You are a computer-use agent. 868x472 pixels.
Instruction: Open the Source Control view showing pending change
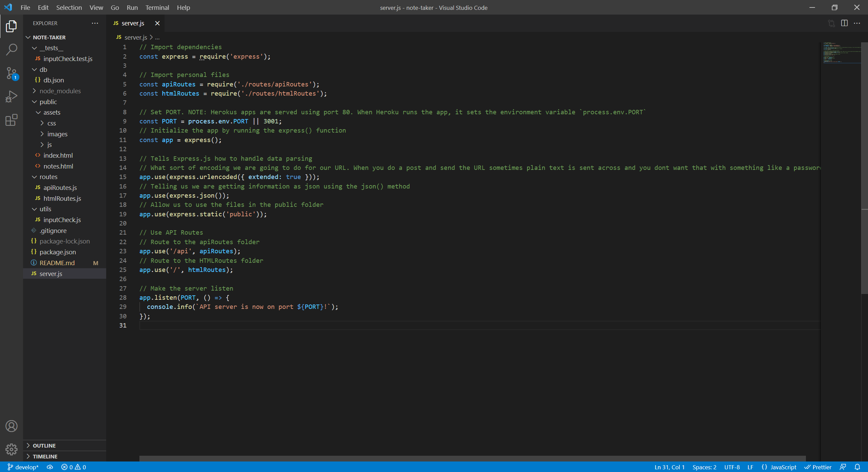point(11,73)
